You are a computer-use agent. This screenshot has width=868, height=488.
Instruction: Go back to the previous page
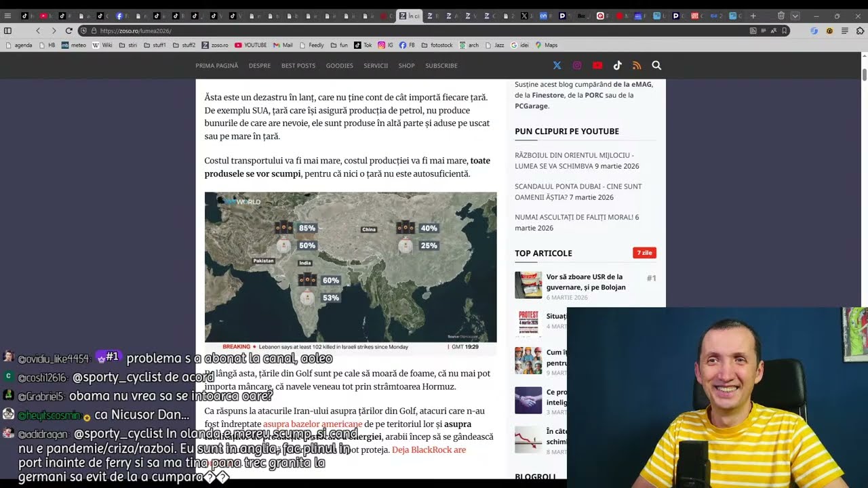click(38, 30)
